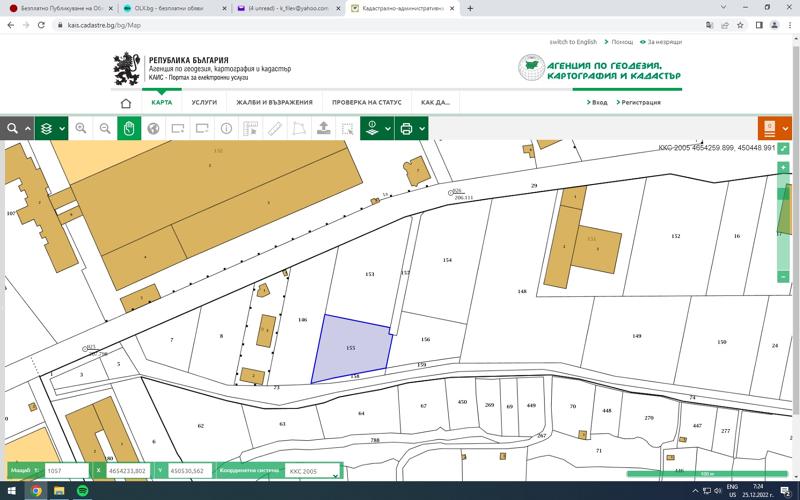Open Spotify from the taskbar

tap(82, 491)
